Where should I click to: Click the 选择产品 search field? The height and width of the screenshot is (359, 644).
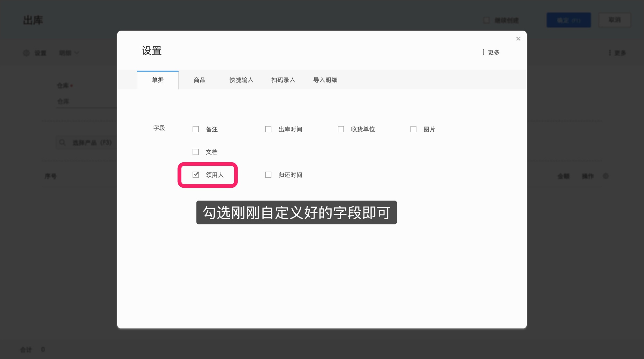(87, 142)
